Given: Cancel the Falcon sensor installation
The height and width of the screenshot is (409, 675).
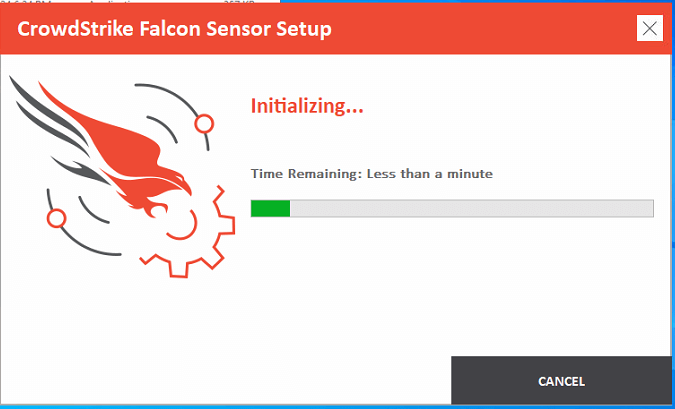Looking at the screenshot, I should click(561, 381).
